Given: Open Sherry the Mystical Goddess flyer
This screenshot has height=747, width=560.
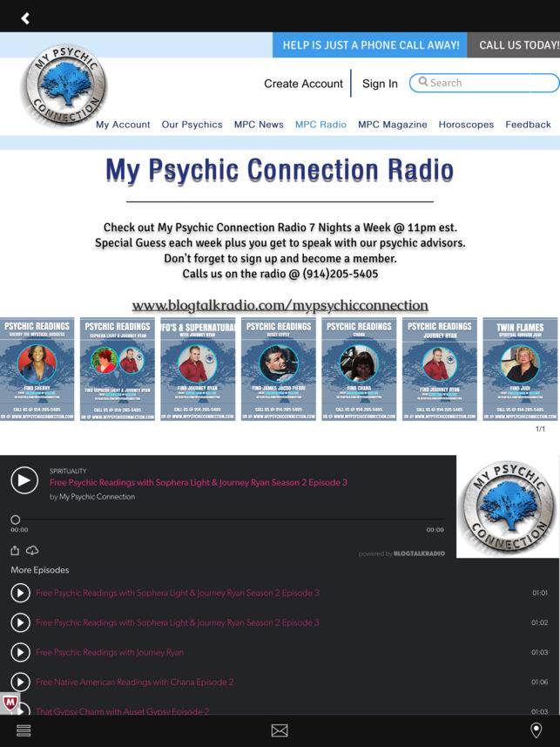Looking at the screenshot, I should 37,369.
